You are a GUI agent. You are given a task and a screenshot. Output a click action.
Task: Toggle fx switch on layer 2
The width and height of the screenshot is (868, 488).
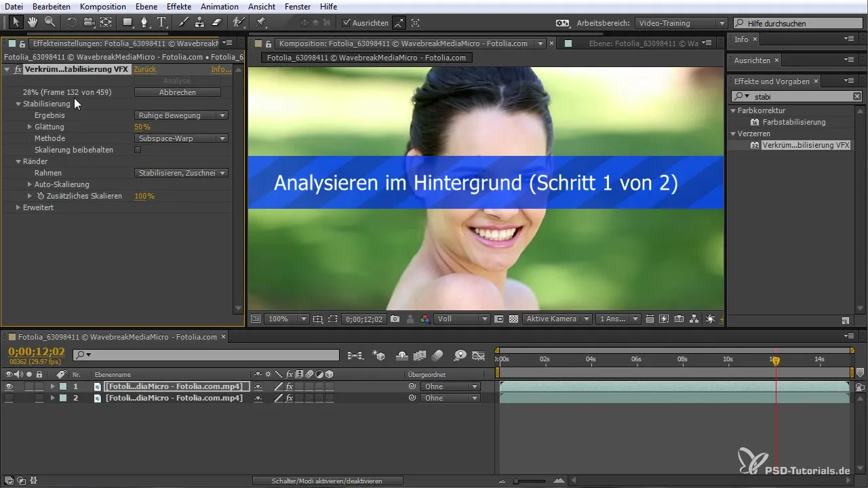click(x=290, y=398)
